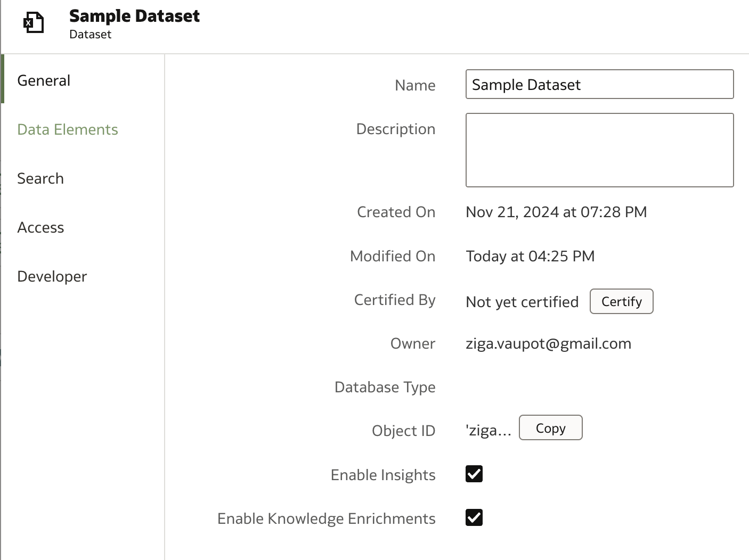Screen dimensions: 749x560
Task: Click the 'Sample Dataset' header title
Action: point(134,16)
